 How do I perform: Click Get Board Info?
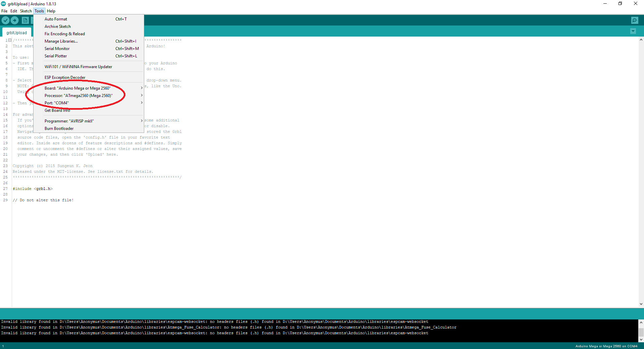[57, 110]
